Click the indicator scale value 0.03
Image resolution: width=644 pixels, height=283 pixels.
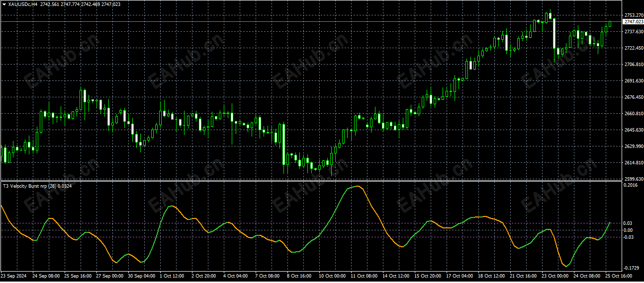[x=629, y=223]
